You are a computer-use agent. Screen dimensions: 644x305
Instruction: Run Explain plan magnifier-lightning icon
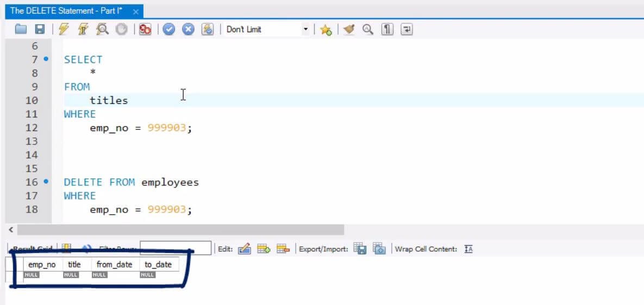point(102,29)
